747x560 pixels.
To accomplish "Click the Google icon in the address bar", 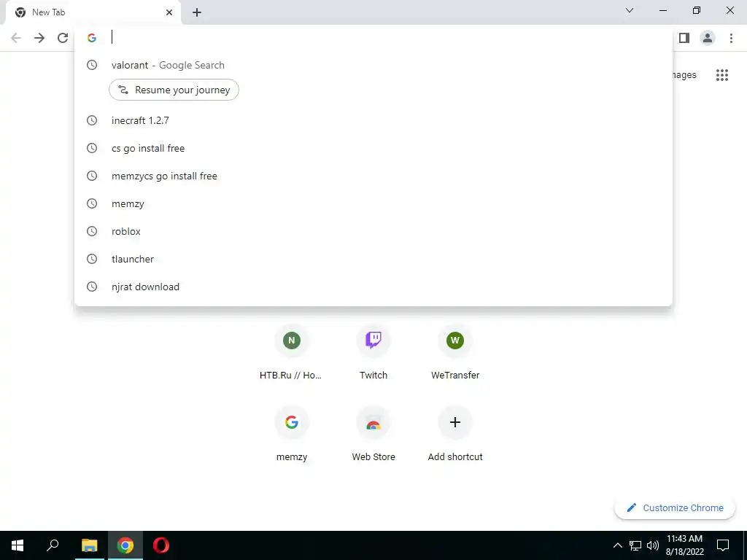I will (92, 38).
